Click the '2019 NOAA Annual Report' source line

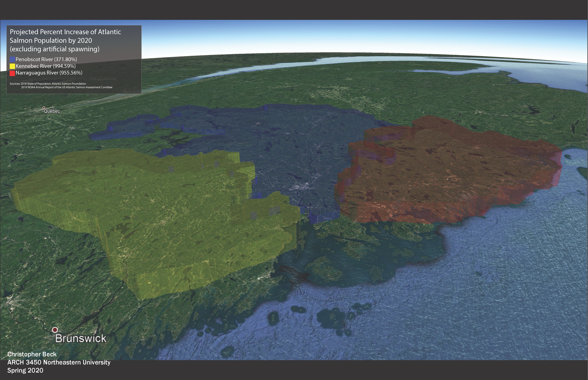(67, 87)
